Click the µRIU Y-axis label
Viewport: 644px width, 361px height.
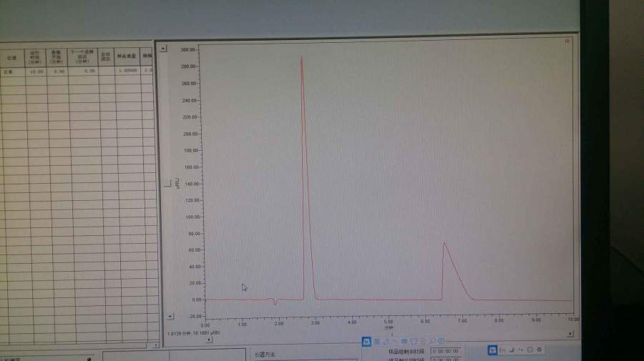[177, 184]
